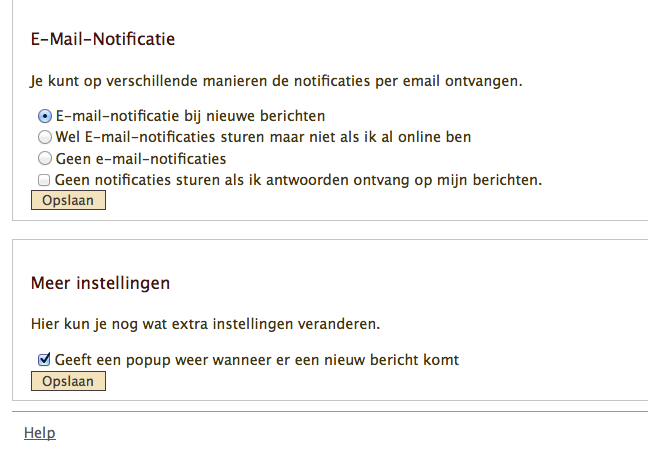Tick the 'Geen notificaties sturen' reply checkbox
Viewport: 648px width, 449px height.
(x=44, y=180)
